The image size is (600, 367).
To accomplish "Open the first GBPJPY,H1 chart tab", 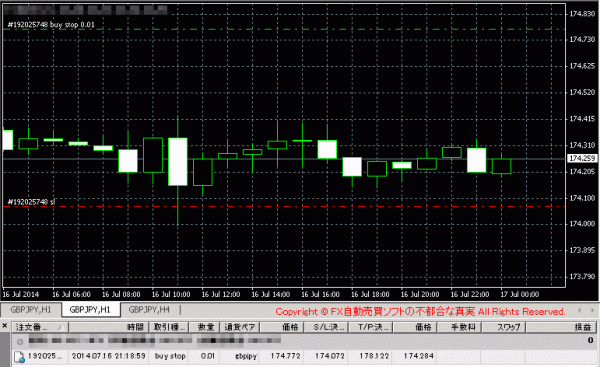I will click(x=31, y=310).
